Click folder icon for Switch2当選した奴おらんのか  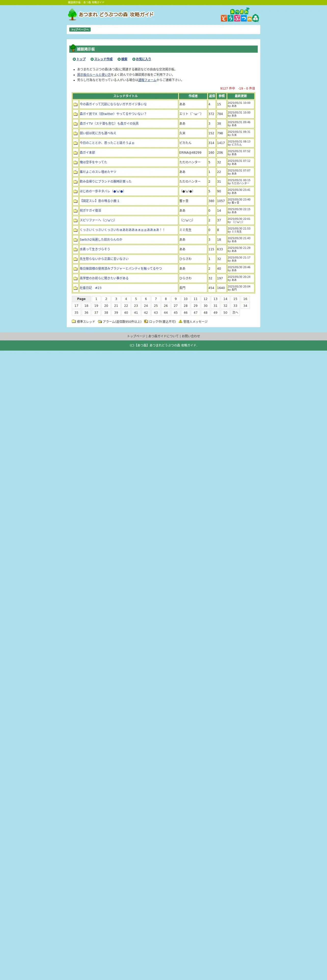click(x=75, y=240)
